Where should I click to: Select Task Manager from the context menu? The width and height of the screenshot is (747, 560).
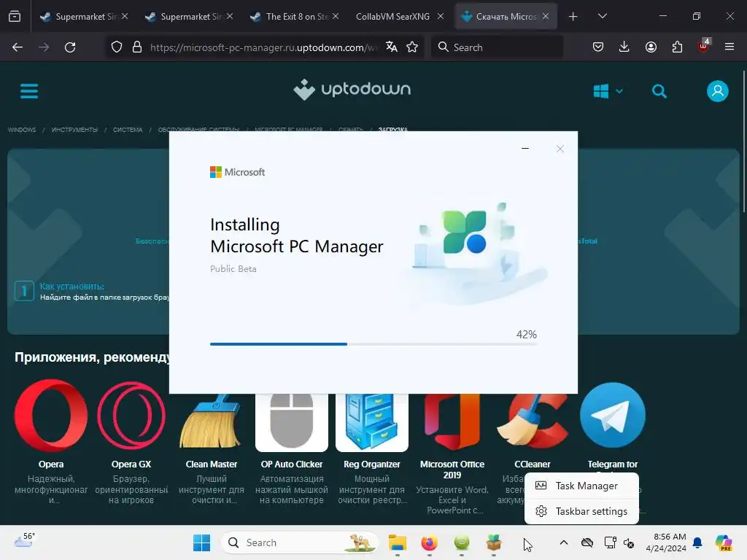pyautogui.click(x=581, y=486)
